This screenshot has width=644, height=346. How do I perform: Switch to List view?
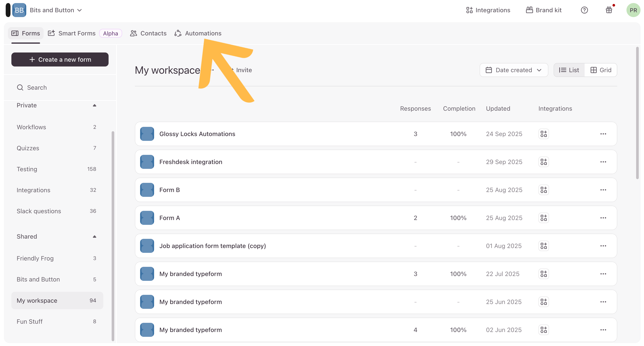click(x=569, y=70)
